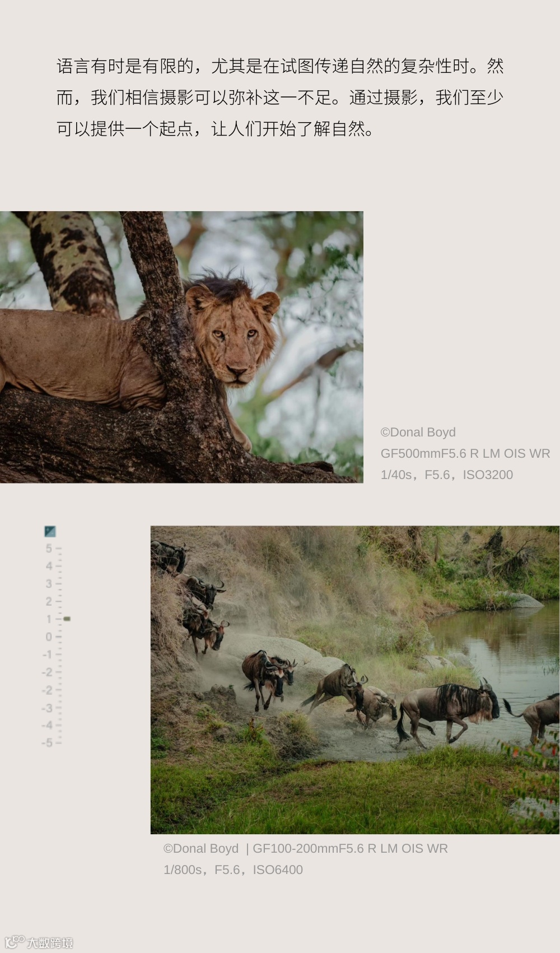The width and height of the screenshot is (560, 953).
Task: Select the +3 mark on exposure scale
Action: pyautogui.click(x=49, y=584)
